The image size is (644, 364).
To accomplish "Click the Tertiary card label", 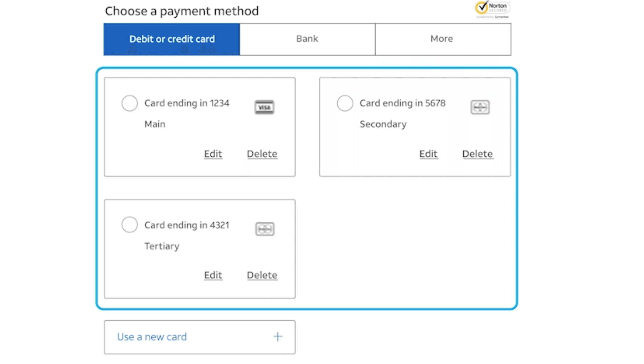I will (162, 246).
